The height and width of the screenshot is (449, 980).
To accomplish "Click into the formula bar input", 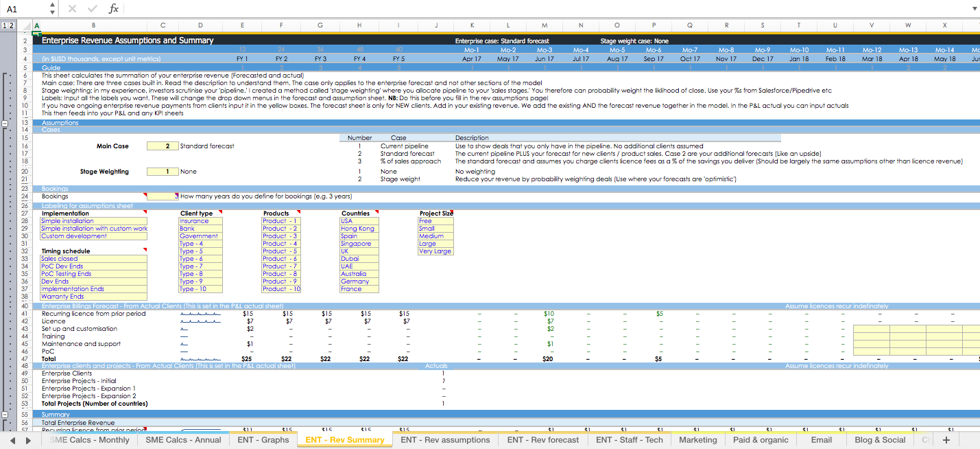I will [x=545, y=9].
